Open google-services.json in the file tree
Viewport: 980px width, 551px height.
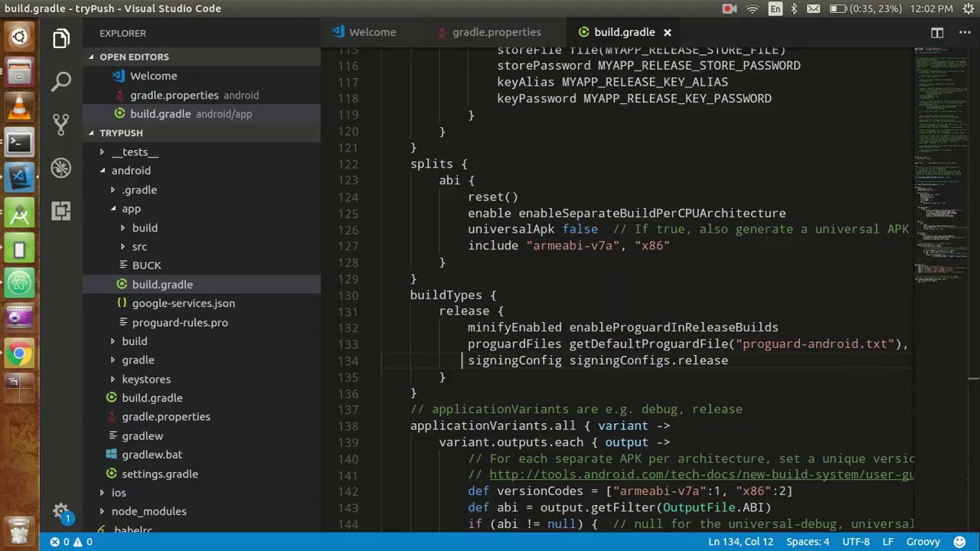[184, 303]
